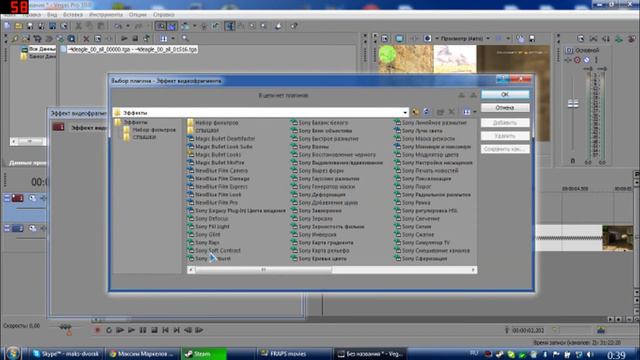Screen dimensions: 640x360
Task: Click the Удалить (Remove) button
Action: (x=505, y=136)
